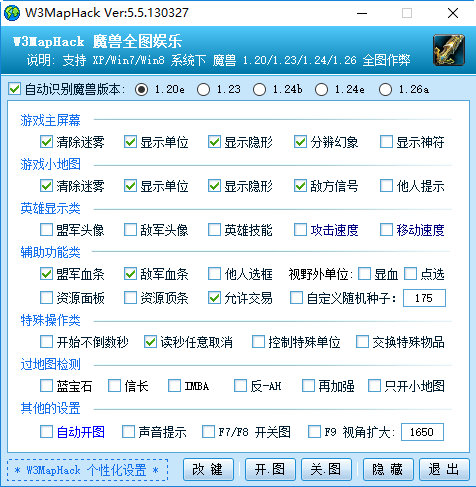Minimize the W3MapHack window
Viewport: 476px width, 487px height.
(x=362, y=13)
